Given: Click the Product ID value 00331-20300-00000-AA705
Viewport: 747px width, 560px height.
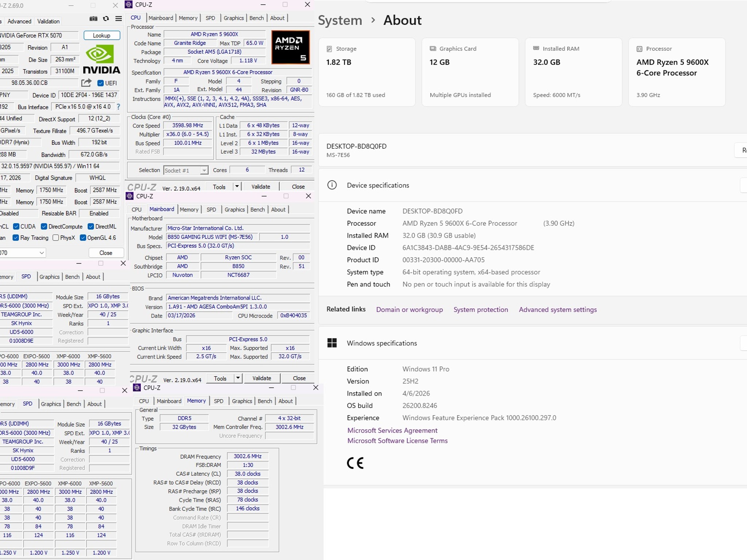Looking at the screenshot, I should [444, 260].
